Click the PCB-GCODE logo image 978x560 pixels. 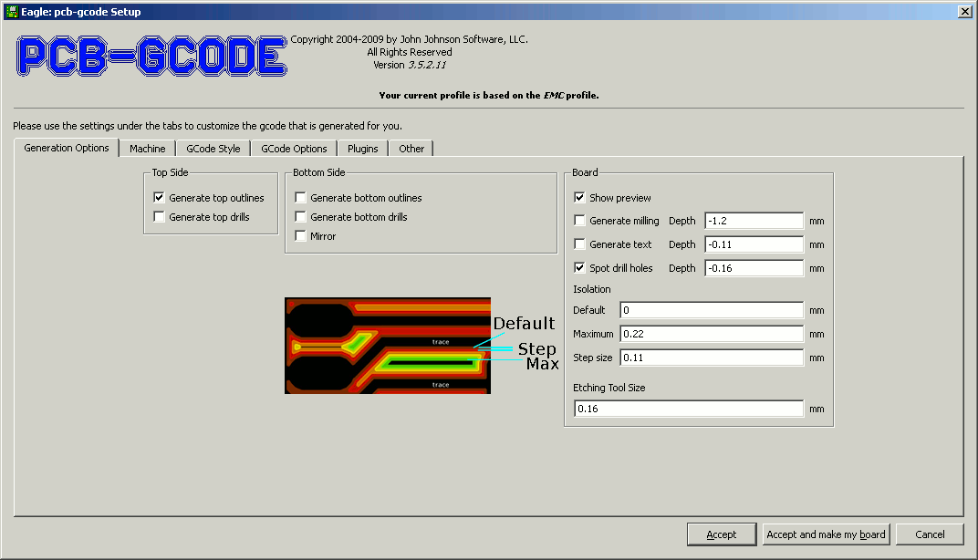151,57
